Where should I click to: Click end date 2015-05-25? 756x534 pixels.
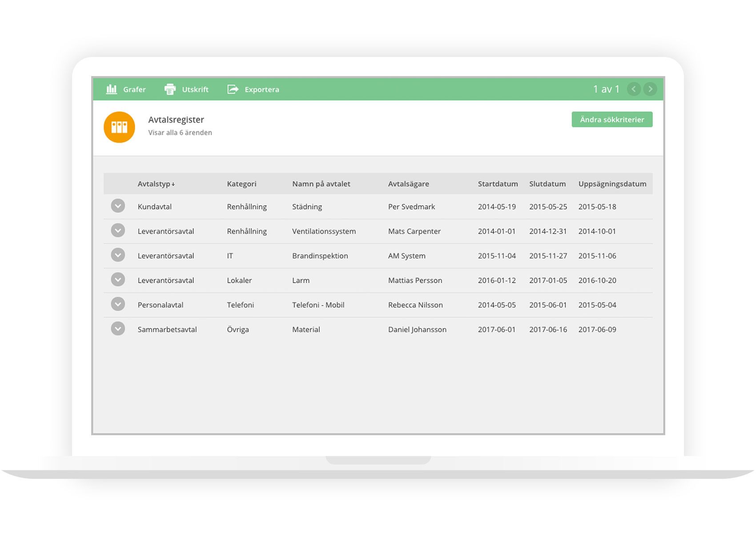pyautogui.click(x=548, y=206)
